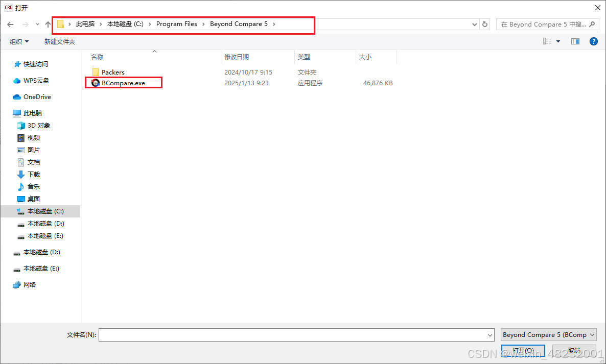
Task: Sort by 类型 column header
Action: [304, 57]
